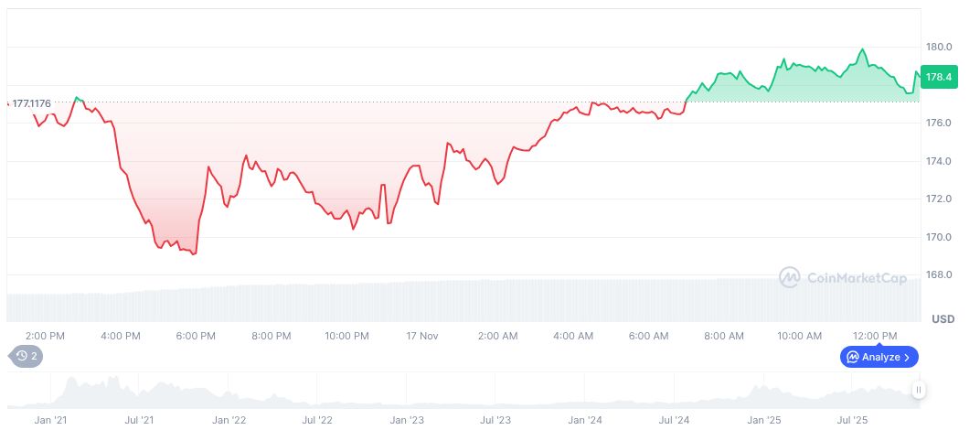The image size is (980, 430).
Task: Click the Analyze button text
Action: (x=880, y=357)
